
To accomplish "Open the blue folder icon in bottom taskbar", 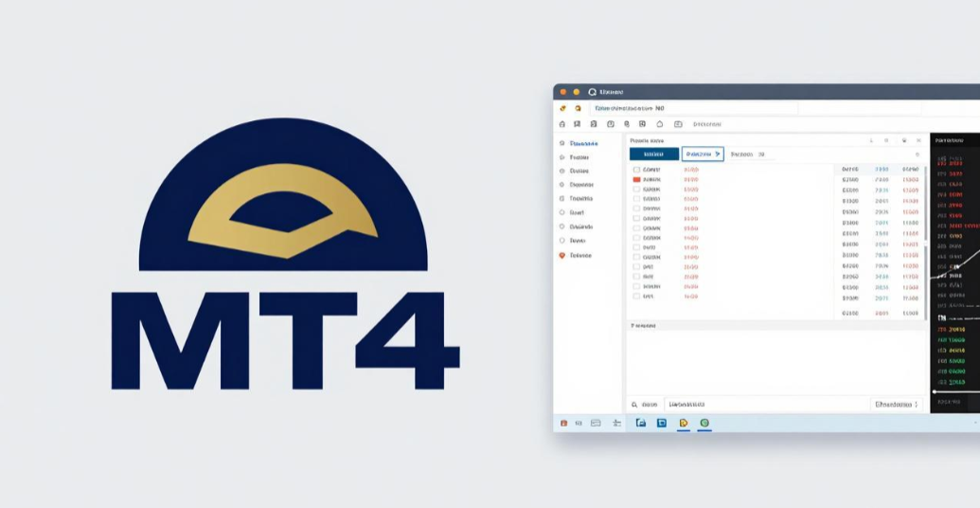I will click(641, 423).
